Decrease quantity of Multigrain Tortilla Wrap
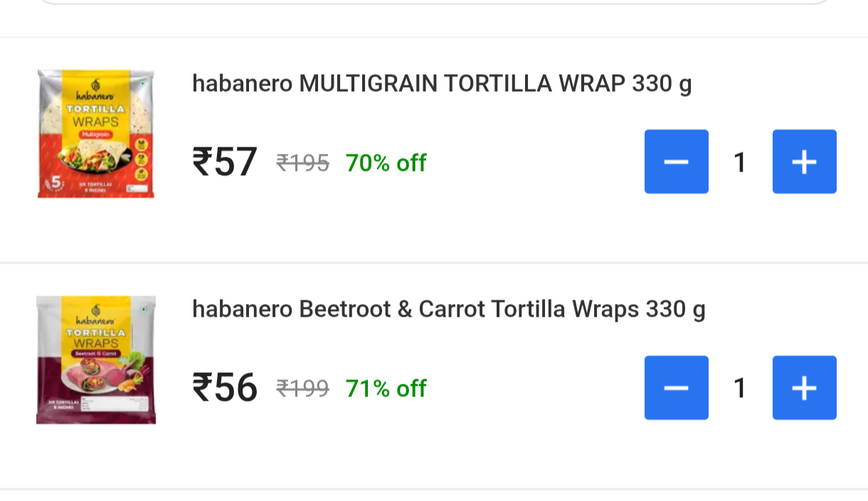Image resolution: width=868 pixels, height=501 pixels. pos(676,162)
